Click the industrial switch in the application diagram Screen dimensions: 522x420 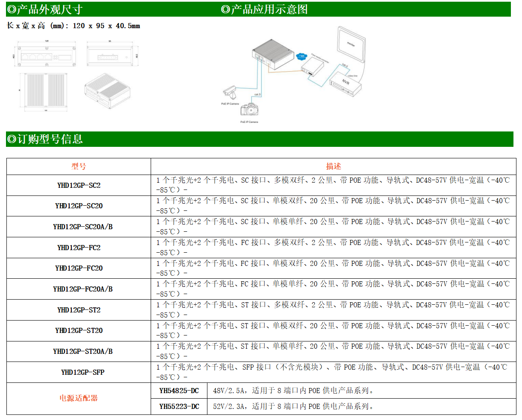[272, 55]
